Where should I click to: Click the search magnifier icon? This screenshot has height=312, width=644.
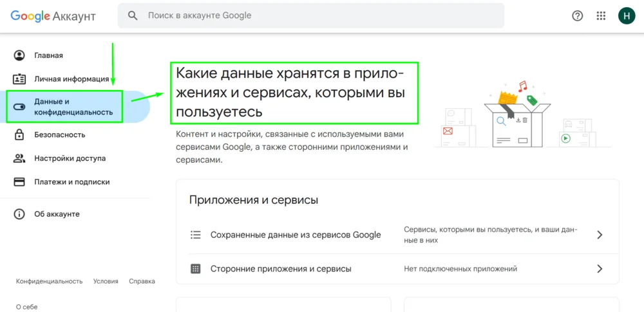(x=133, y=15)
